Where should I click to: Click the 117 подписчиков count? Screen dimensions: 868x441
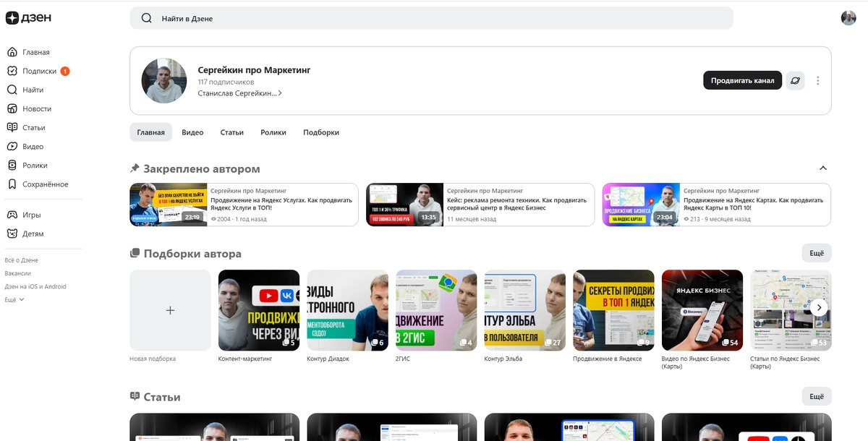click(226, 82)
